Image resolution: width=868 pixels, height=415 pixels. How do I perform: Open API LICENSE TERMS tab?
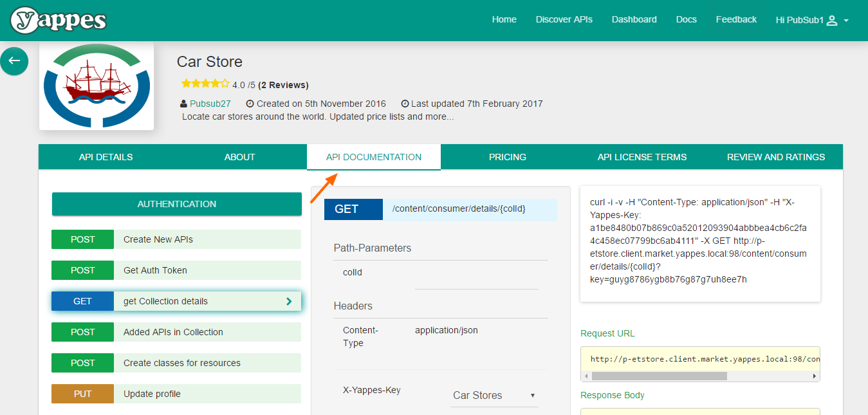642,157
